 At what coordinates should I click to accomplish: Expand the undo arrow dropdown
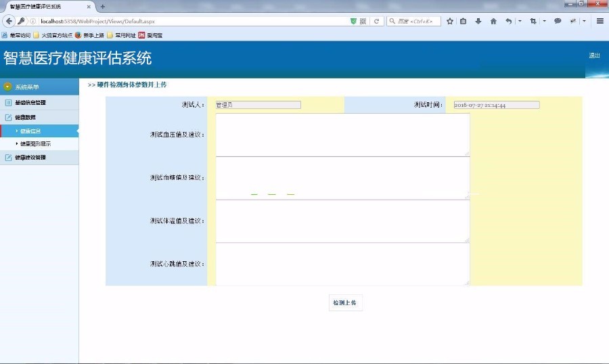[519, 21]
